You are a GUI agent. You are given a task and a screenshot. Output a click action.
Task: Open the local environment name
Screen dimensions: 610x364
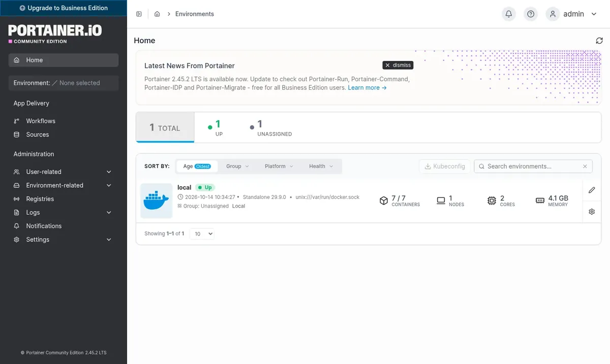coord(184,187)
